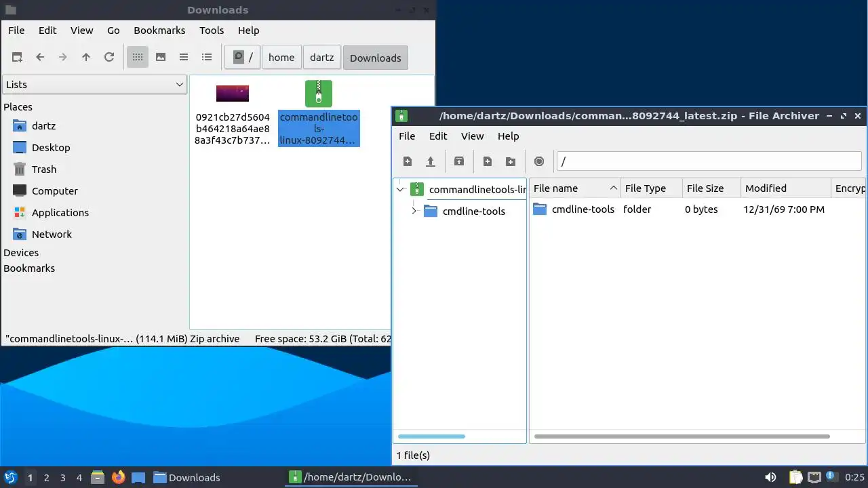
Task: Open the Go menu
Action: coord(113,30)
